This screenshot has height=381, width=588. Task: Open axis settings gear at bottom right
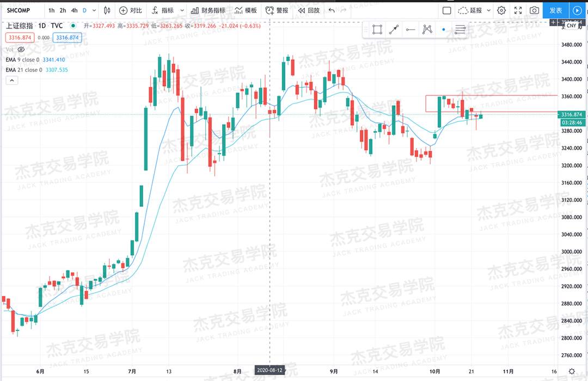point(572,371)
